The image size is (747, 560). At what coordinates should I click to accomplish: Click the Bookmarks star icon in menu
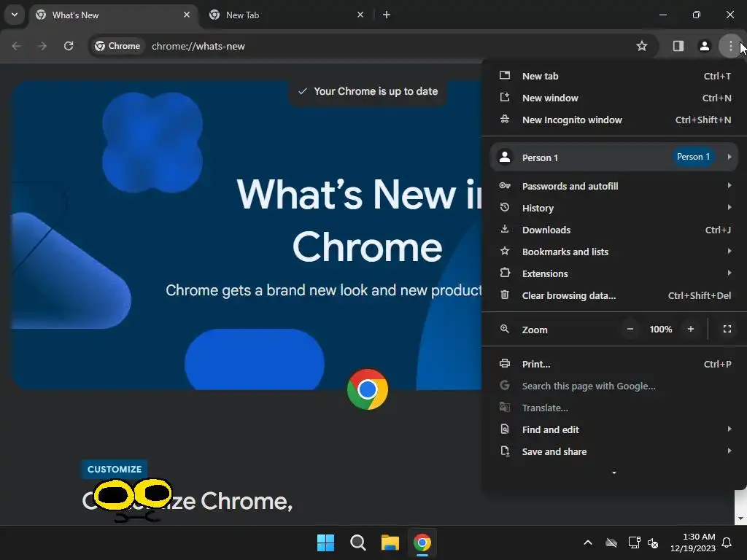tap(505, 251)
